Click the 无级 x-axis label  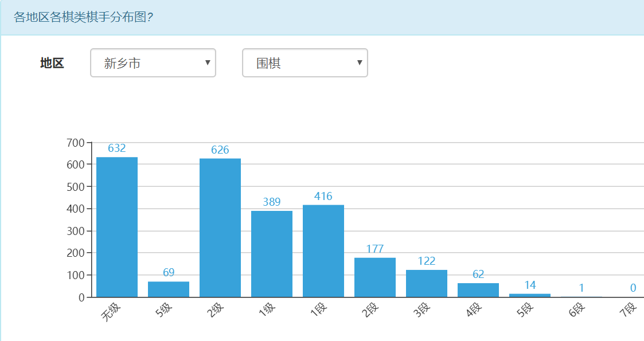(111, 311)
